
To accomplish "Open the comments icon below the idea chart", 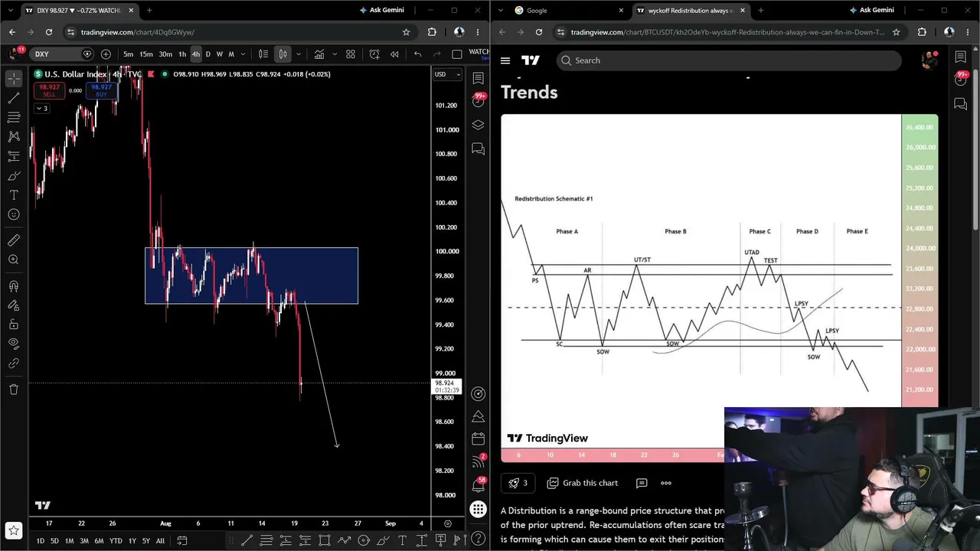I will tap(642, 483).
